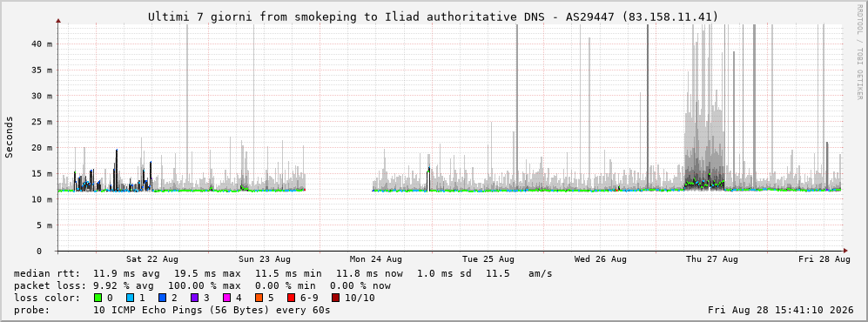
Task: Click the magenta loss color 4 swatch
Action: click(226, 298)
